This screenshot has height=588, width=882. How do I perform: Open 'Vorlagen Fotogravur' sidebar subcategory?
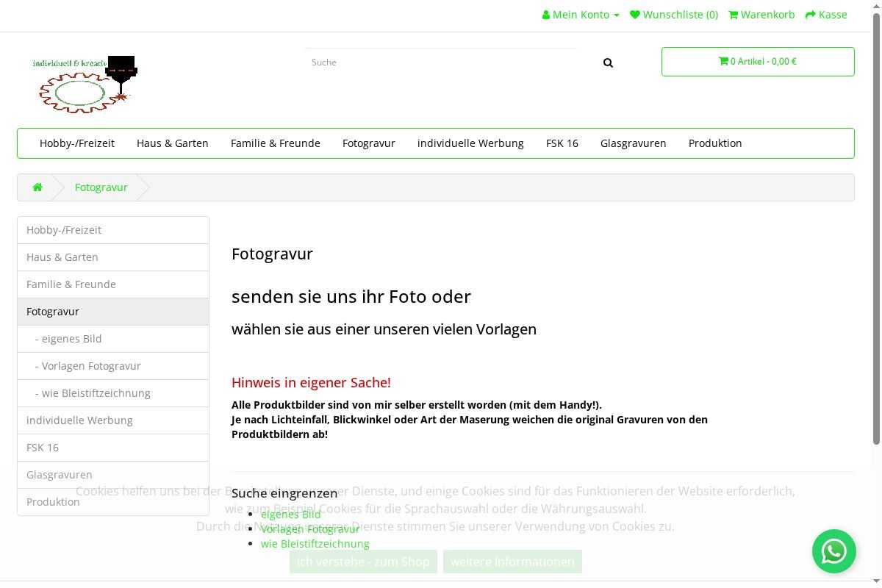(x=91, y=366)
